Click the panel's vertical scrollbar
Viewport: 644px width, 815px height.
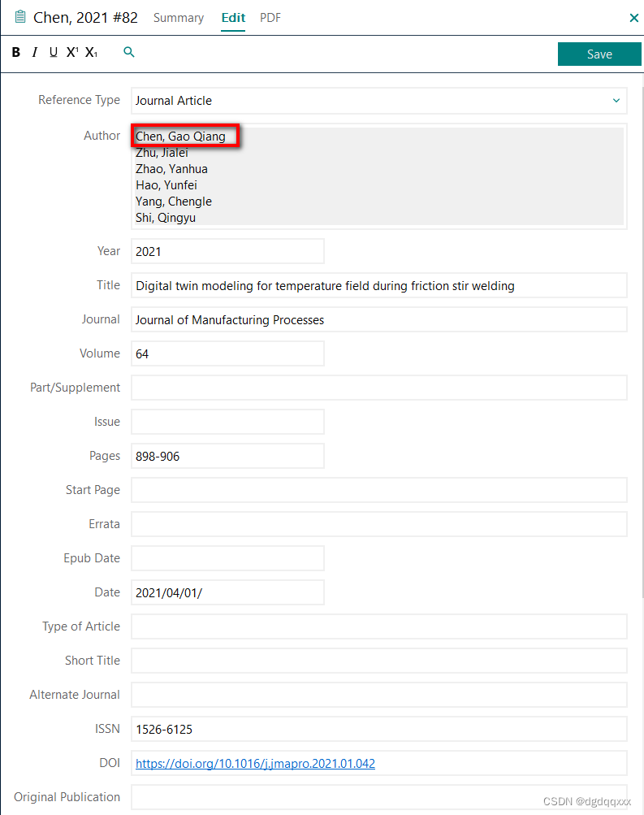coord(642,343)
